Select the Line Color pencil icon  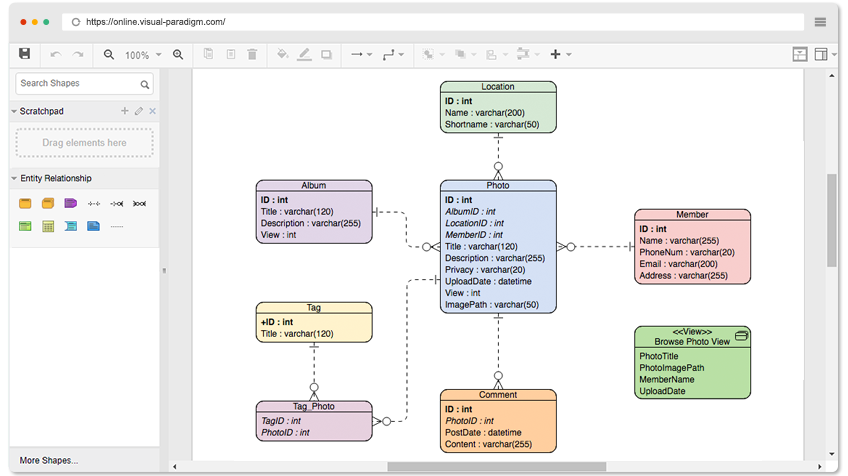(304, 54)
